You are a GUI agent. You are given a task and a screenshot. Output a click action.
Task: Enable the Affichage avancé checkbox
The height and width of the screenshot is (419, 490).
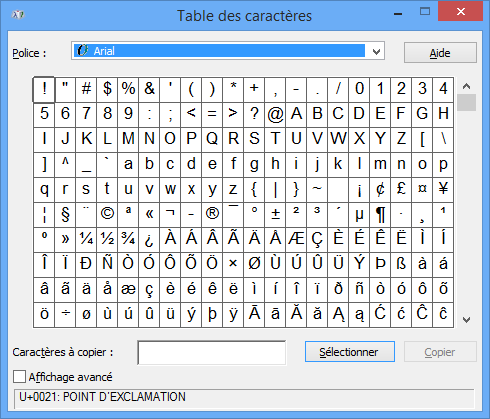pyautogui.click(x=19, y=377)
